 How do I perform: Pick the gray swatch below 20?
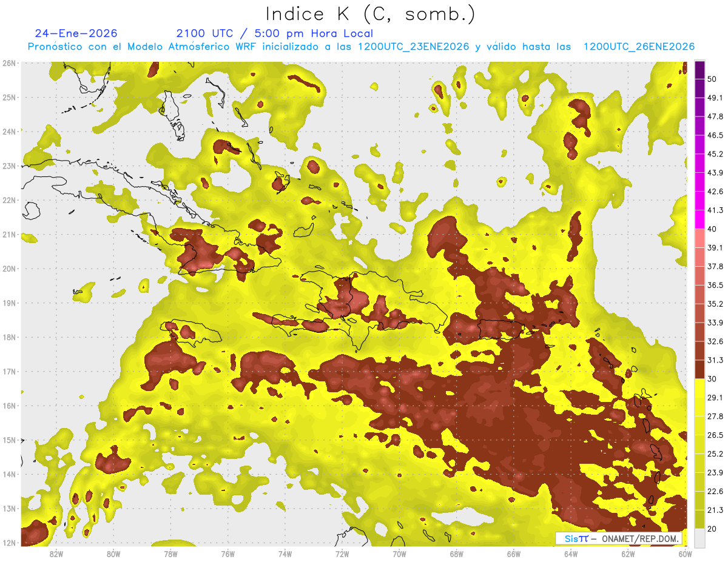click(x=699, y=538)
